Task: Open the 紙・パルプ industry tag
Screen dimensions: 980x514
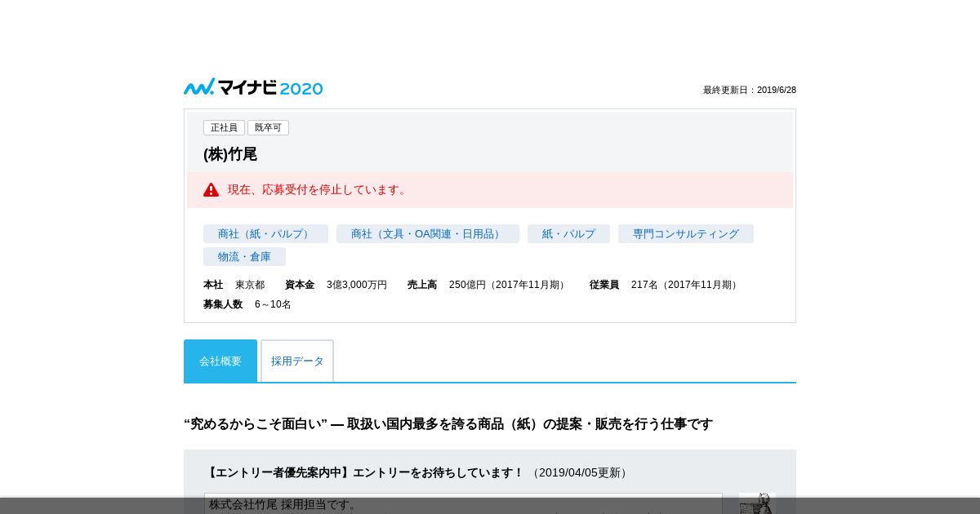Action: [568, 234]
